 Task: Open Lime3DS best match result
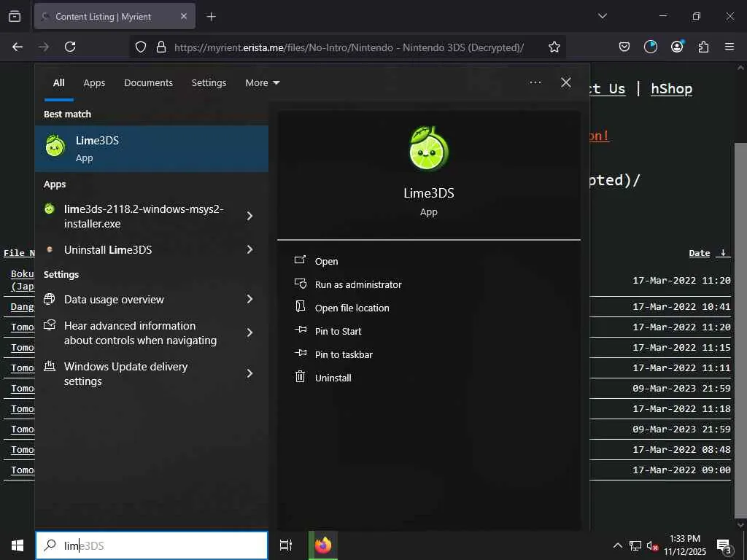(x=152, y=149)
